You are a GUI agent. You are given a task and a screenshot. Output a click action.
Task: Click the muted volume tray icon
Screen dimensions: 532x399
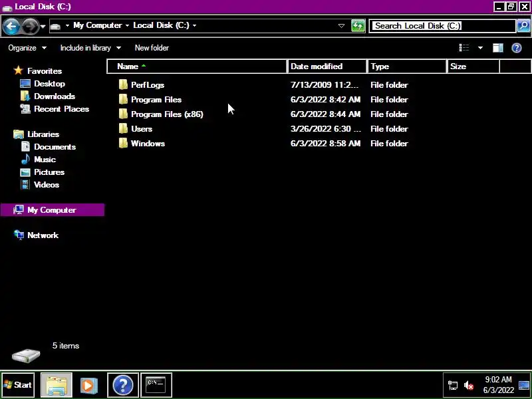point(469,386)
